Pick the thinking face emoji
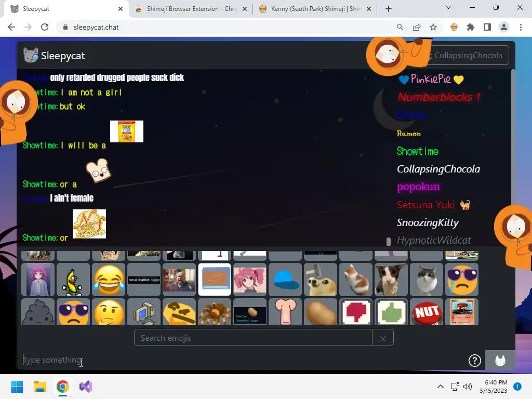This screenshot has height=399, width=532. 109,312
